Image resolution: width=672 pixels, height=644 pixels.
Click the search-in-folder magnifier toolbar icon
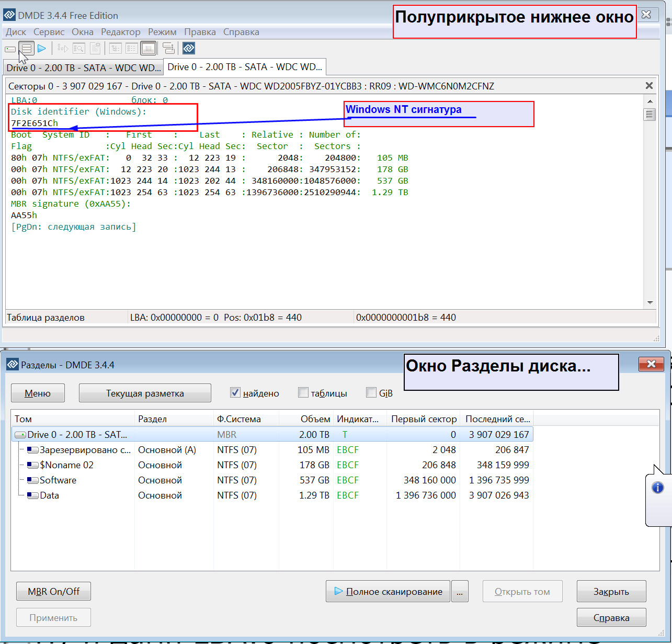click(x=78, y=49)
